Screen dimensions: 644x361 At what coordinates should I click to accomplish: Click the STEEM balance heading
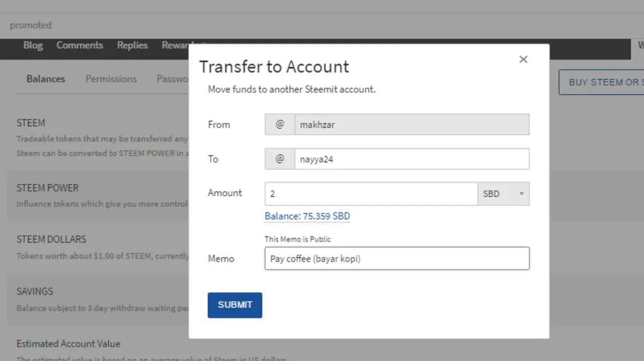pyautogui.click(x=31, y=123)
